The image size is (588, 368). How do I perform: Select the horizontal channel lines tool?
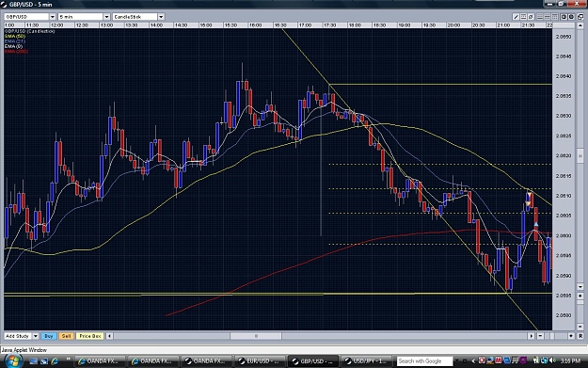tap(523, 17)
